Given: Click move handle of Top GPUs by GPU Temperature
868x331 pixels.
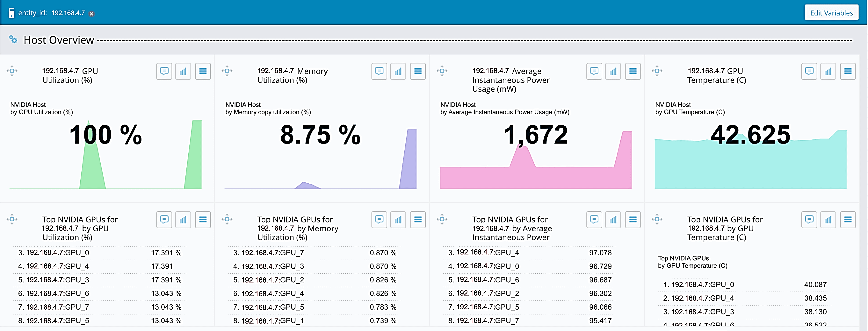Looking at the screenshot, I should click(x=657, y=219).
